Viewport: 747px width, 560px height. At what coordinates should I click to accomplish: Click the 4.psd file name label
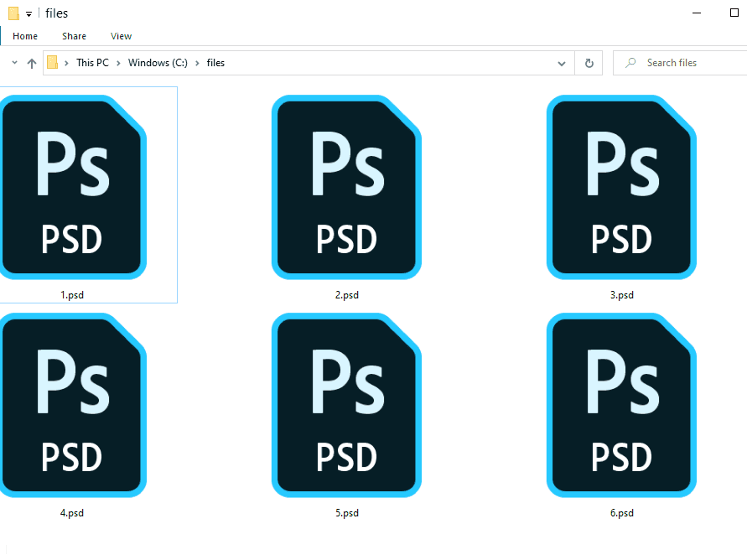tap(72, 513)
